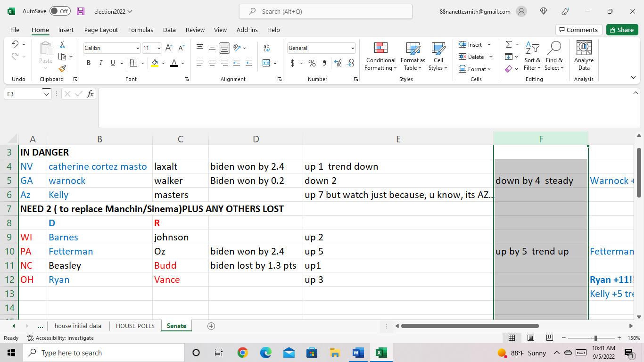
Task: Toggle Center alignment
Action: (212, 63)
